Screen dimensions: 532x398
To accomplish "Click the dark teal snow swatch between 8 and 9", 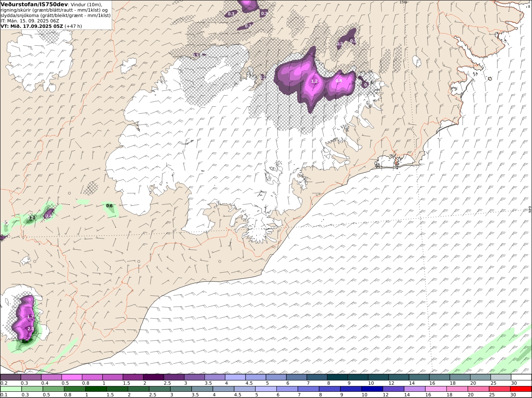I will coord(337,377).
